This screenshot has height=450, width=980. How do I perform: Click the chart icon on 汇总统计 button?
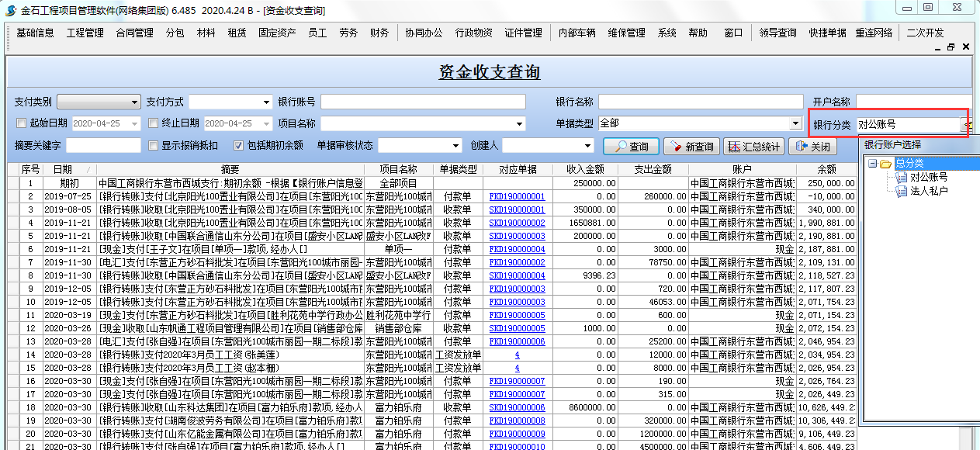[x=734, y=146]
